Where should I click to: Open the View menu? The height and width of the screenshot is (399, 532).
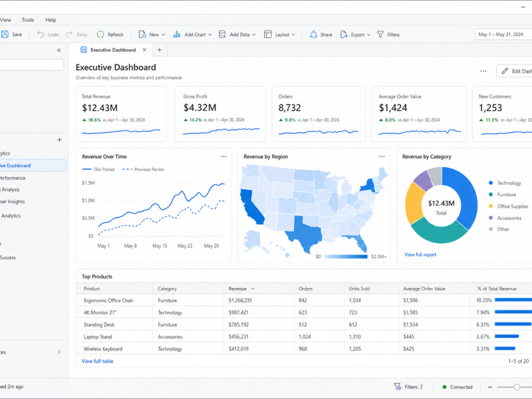tap(5, 20)
